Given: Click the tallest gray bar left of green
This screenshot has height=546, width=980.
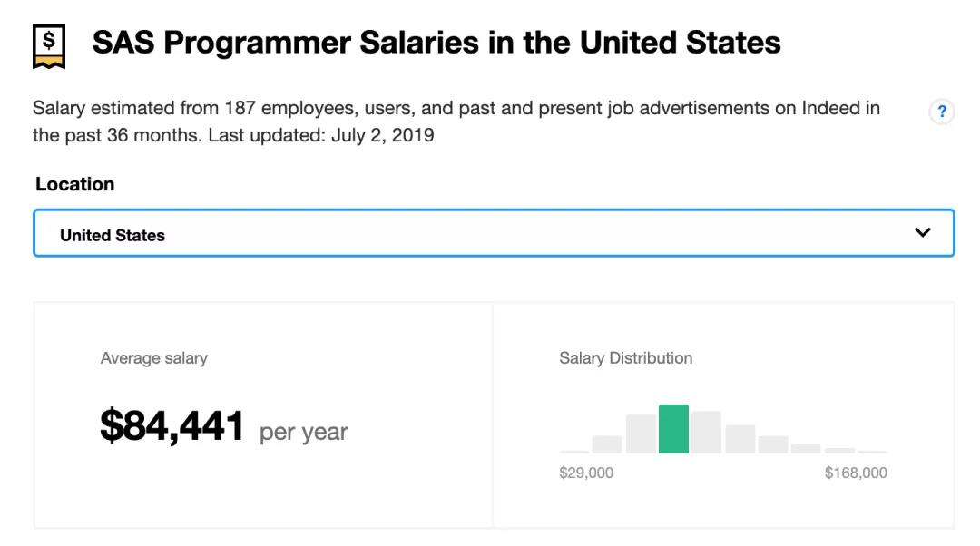Looking at the screenshot, I should point(641,434).
